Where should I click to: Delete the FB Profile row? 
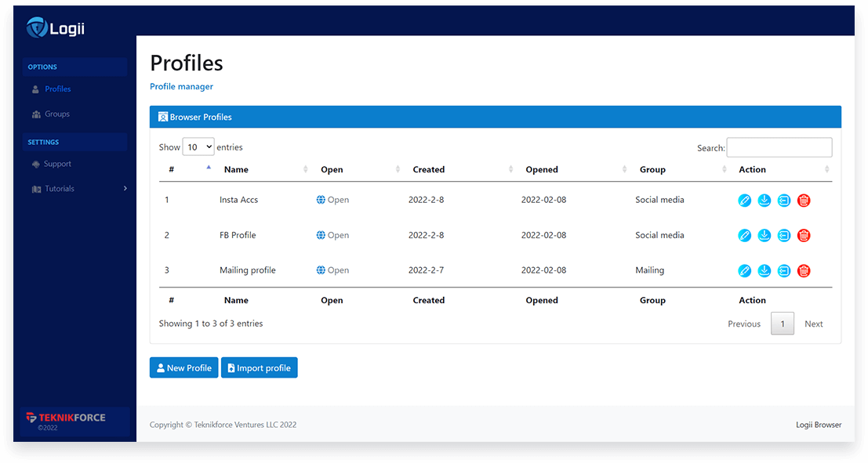tap(803, 235)
